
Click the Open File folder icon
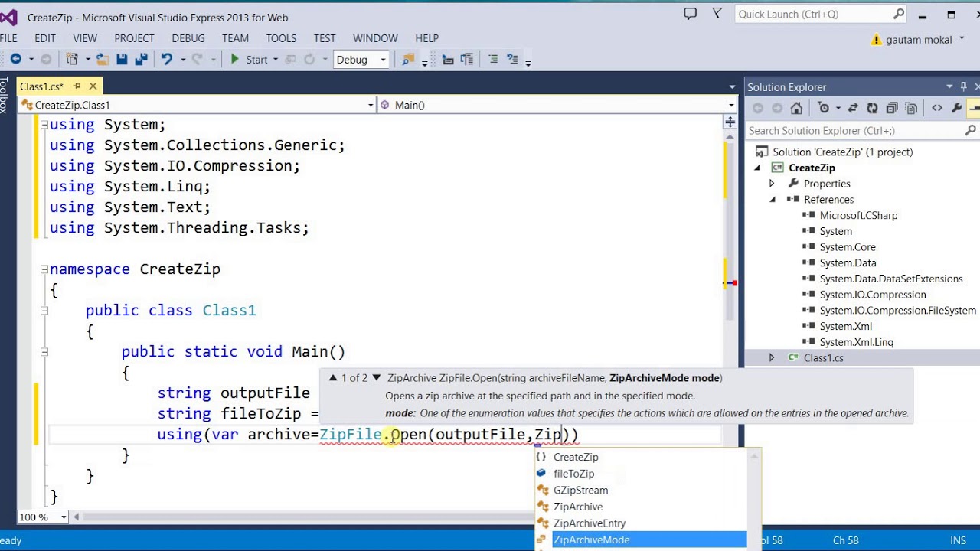click(x=103, y=60)
